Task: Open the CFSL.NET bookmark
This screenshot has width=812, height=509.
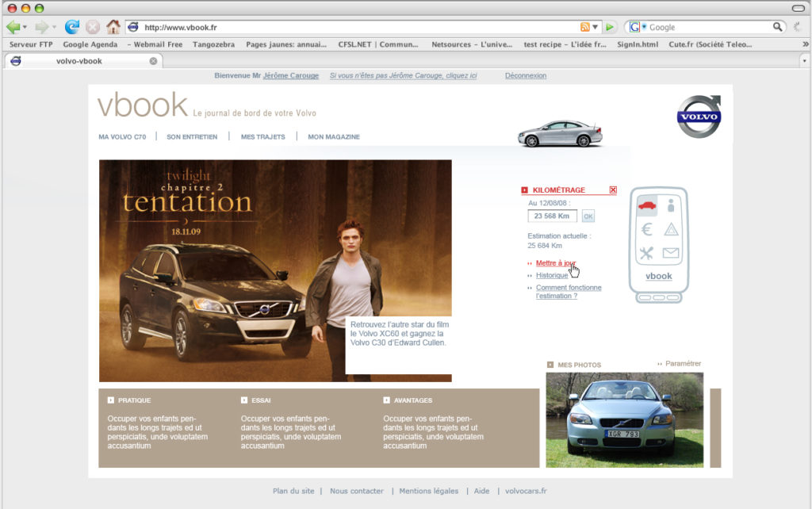Action: point(378,44)
